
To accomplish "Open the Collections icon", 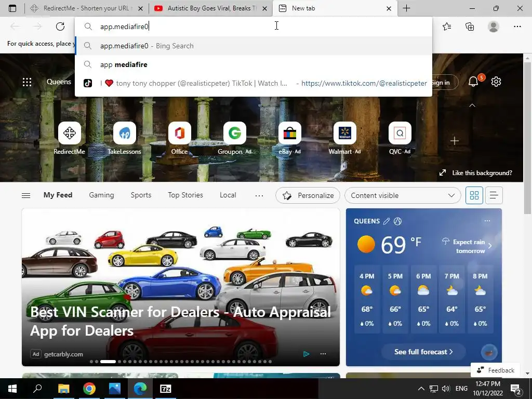I will pos(470,26).
